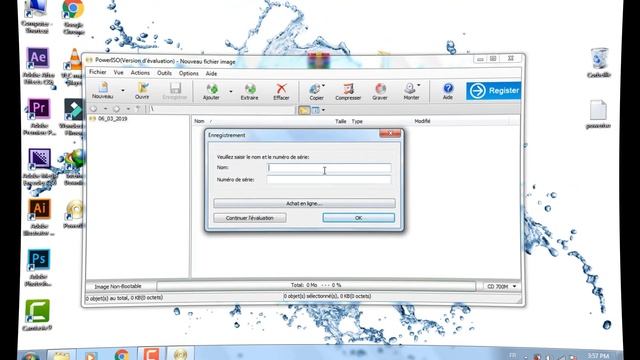
Task: Expand the view mode dropdown arrow
Action: pyautogui.click(x=323, y=110)
